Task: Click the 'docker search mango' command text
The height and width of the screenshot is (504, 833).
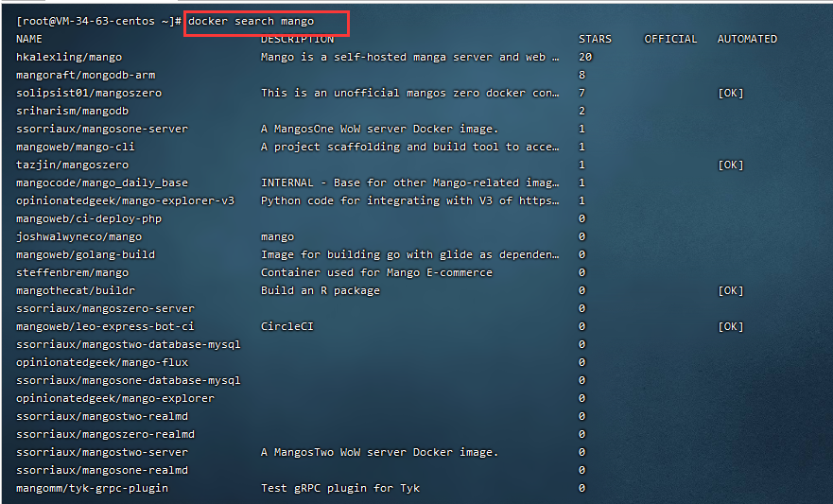Action: point(251,21)
